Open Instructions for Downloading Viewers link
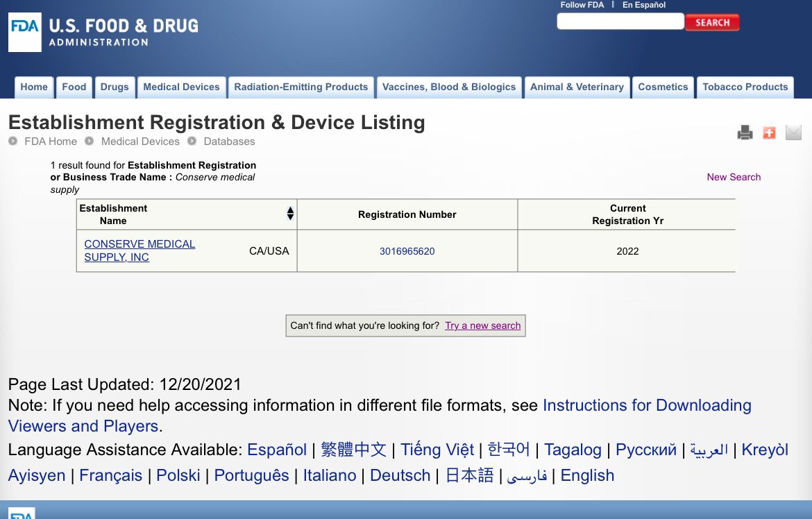Image resolution: width=812 pixels, height=519 pixels. coord(380,416)
